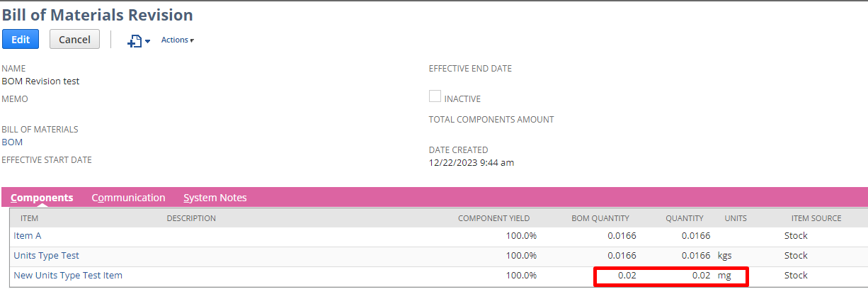The image size is (868, 299).
Task: Open the Item A link
Action: point(28,236)
